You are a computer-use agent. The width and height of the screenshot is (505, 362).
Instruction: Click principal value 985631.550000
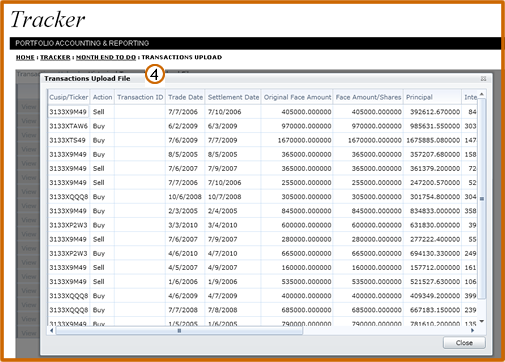pos(435,126)
